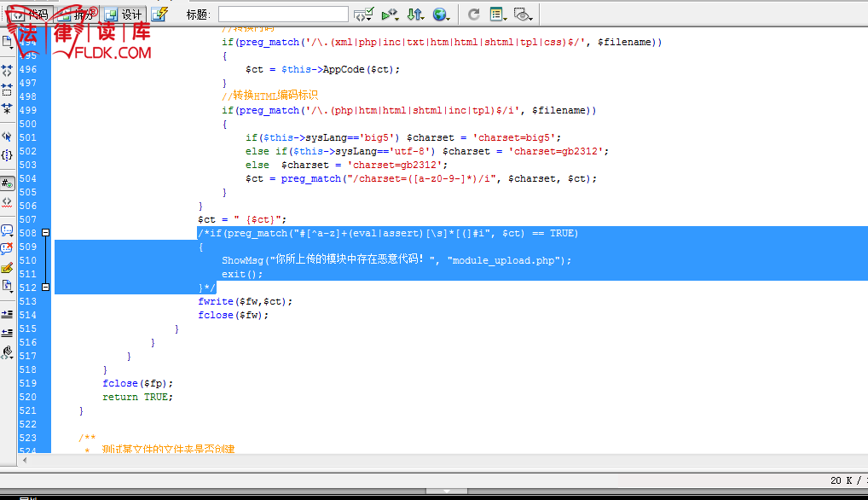
Task: Click the 标题 title input field
Action: 283,15
